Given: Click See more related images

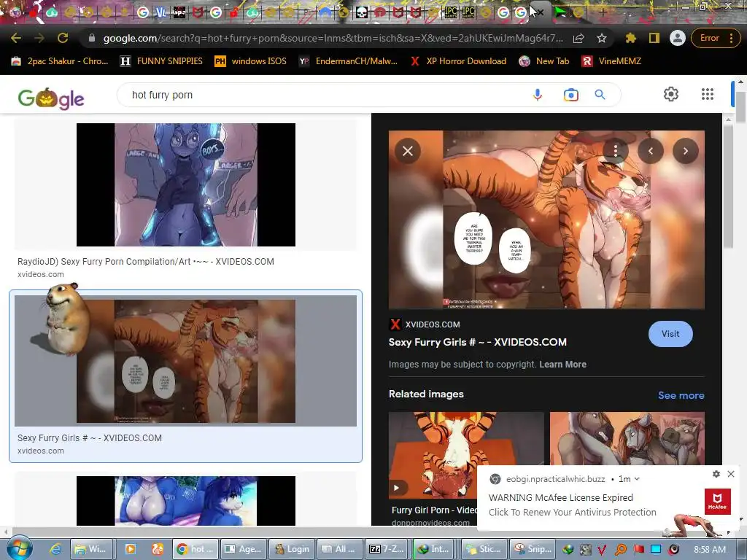Looking at the screenshot, I should 681,395.
